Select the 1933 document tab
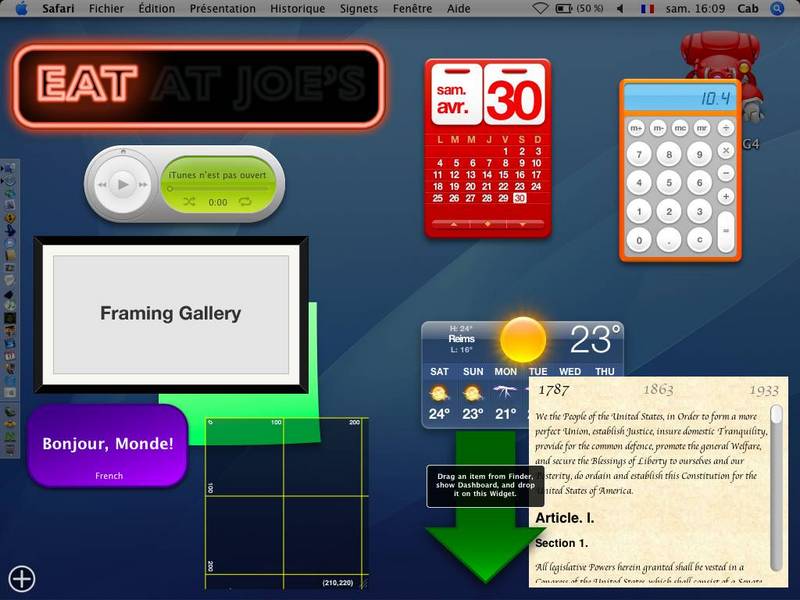800x600 pixels. coord(764,390)
